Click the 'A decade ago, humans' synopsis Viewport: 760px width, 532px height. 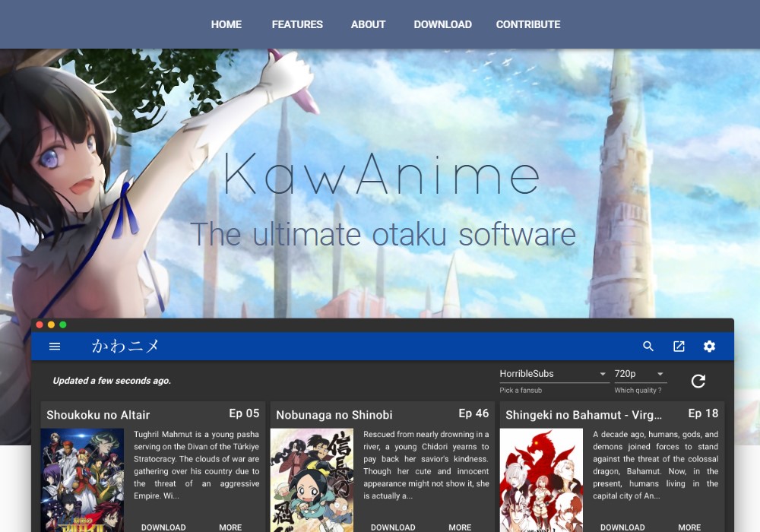[655, 465]
